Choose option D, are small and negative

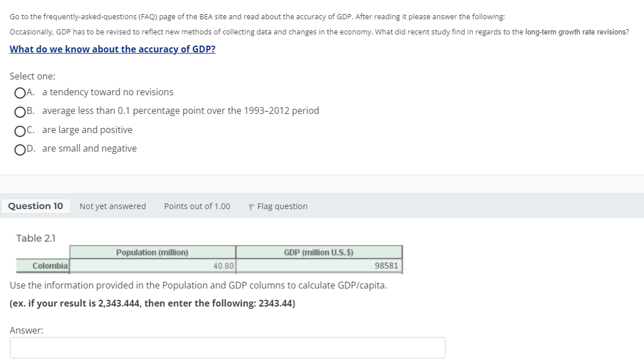point(20,150)
